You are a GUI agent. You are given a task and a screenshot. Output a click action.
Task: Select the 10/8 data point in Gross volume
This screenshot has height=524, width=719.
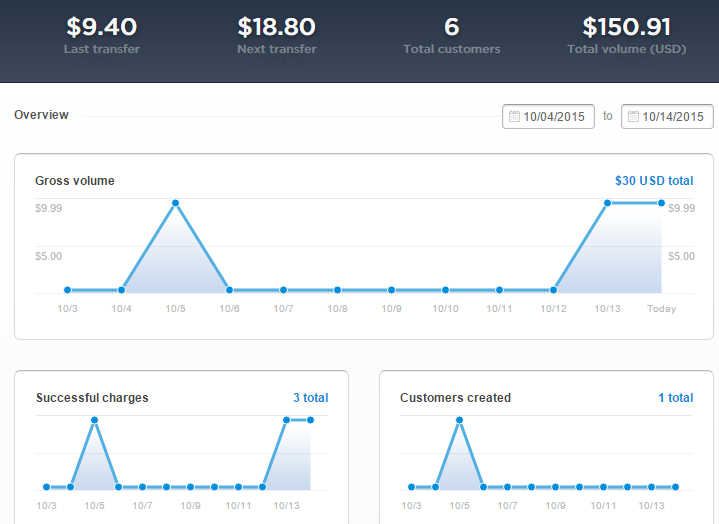pos(337,290)
